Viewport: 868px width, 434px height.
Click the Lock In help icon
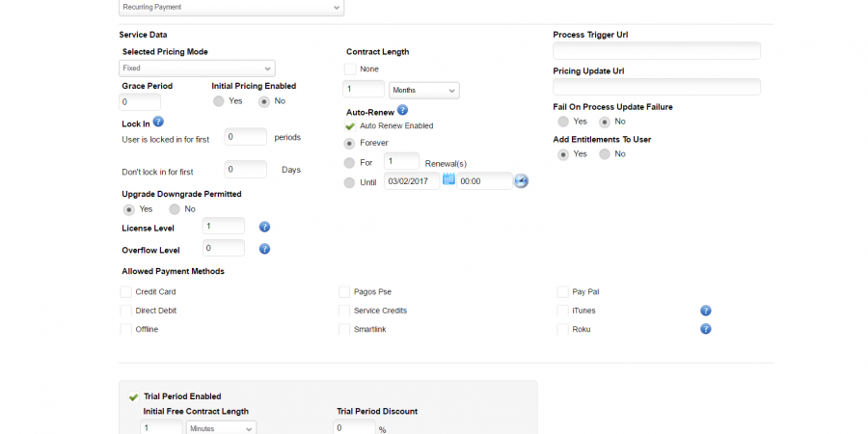pyautogui.click(x=158, y=122)
